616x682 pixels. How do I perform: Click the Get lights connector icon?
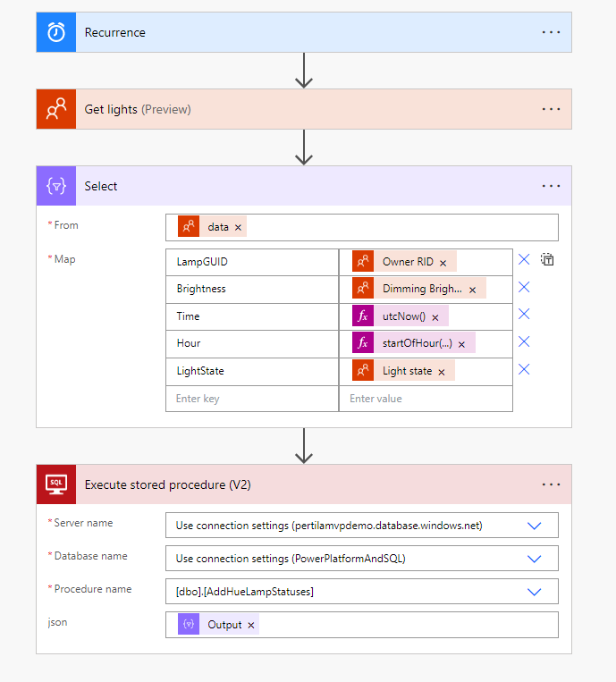click(56, 109)
